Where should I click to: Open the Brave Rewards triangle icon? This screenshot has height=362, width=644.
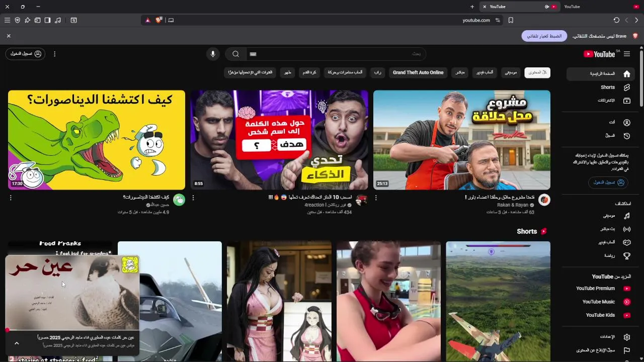(148, 20)
